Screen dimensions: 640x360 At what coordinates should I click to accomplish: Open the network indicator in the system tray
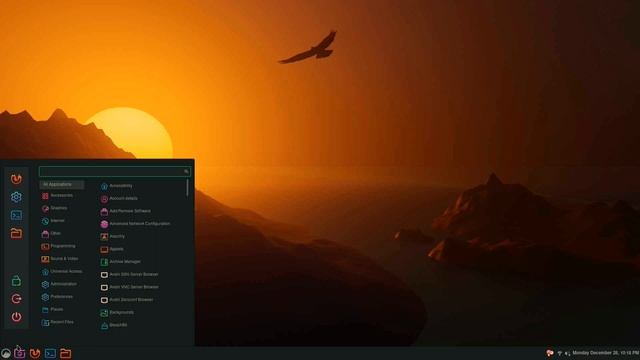click(x=560, y=353)
